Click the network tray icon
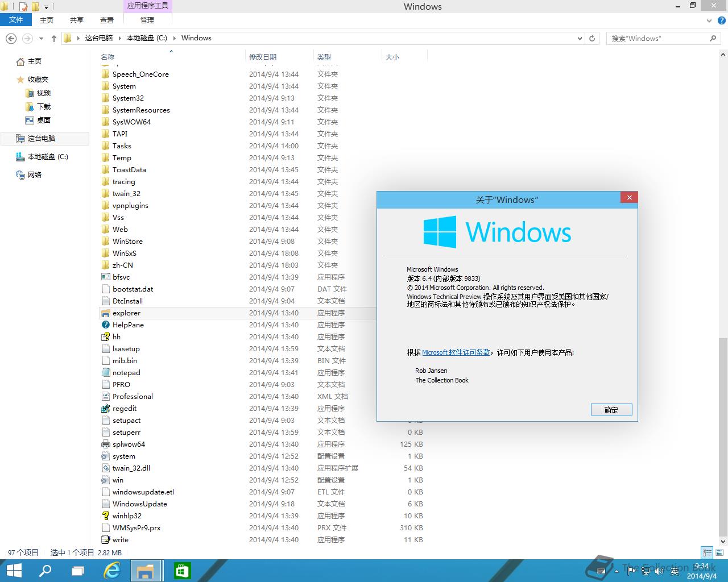 (x=646, y=571)
